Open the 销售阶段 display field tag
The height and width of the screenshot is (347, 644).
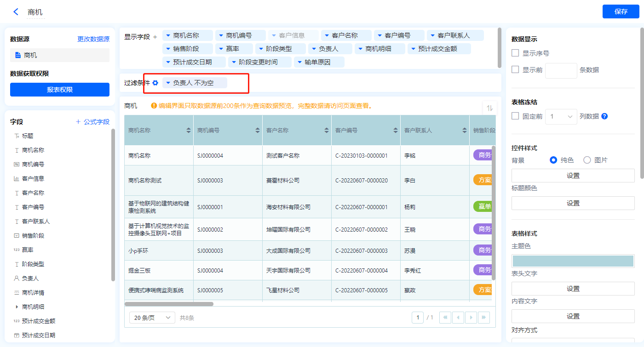pos(187,49)
